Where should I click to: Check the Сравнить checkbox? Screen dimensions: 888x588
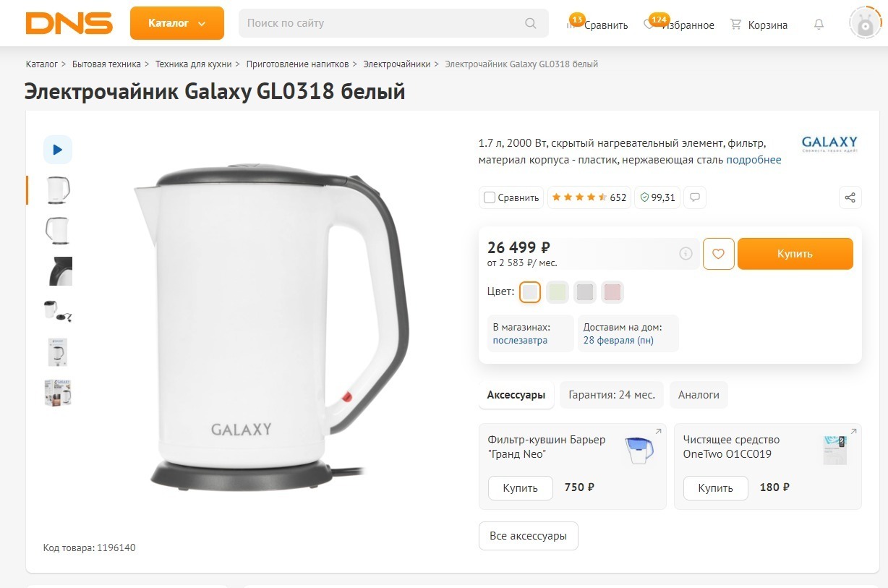[490, 197]
